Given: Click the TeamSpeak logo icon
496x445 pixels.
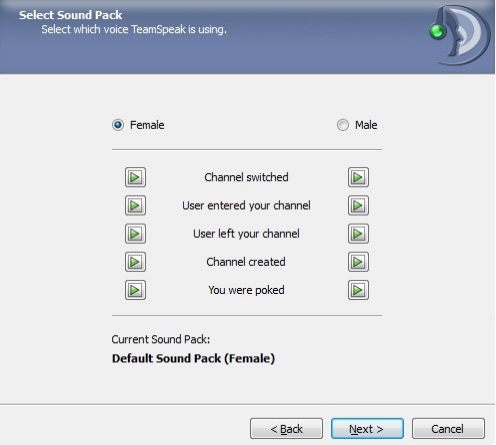Looking at the screenshot, I should (x=460, y=35).
